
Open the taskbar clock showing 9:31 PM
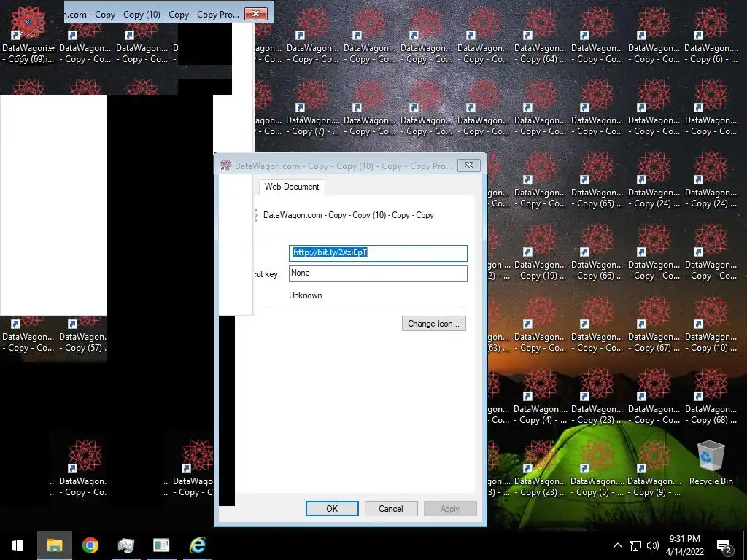coord(684,545)
